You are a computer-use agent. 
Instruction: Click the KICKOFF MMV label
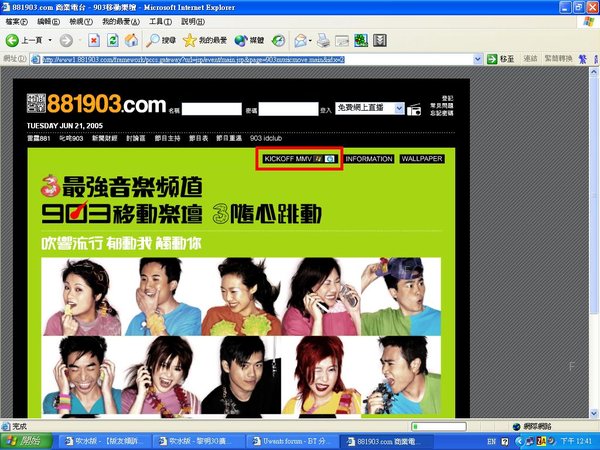pyautogui.click(x=288, y=159)
